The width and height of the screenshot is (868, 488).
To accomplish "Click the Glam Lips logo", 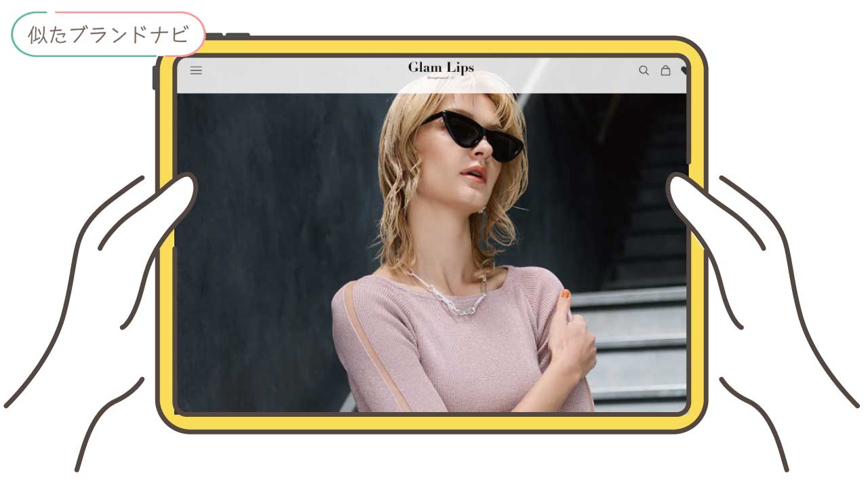I will tap(441, 68).
